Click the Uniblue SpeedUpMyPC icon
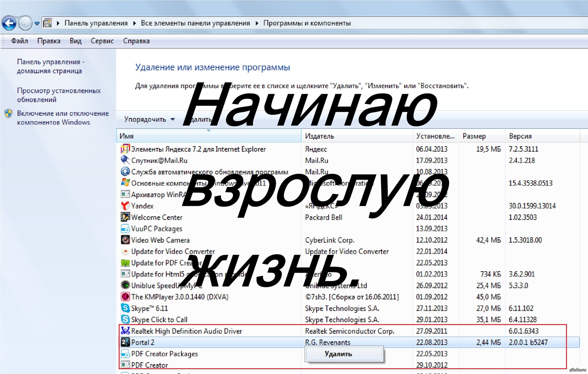The height and width of the screenshot is (374, 588). (x=125, y=285)
